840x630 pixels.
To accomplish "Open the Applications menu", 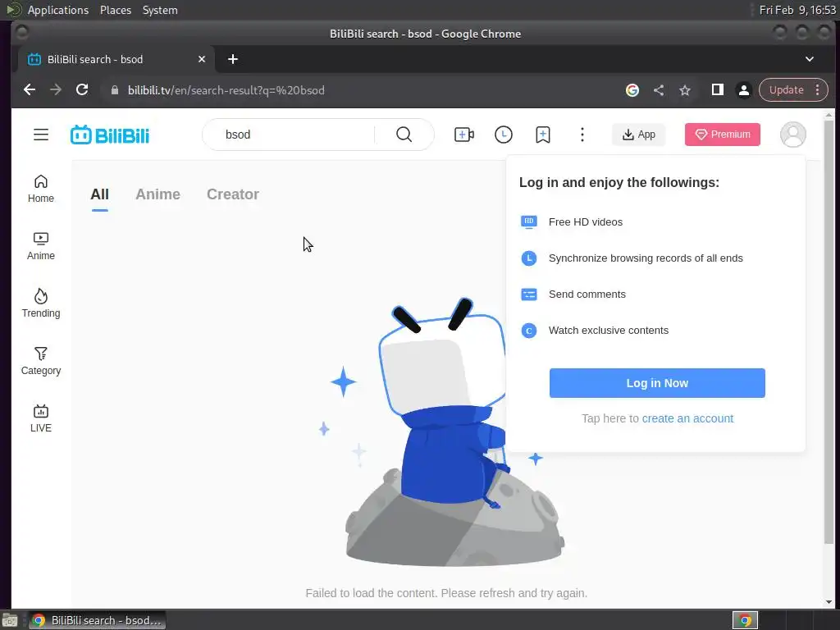I will coord(58,10).
